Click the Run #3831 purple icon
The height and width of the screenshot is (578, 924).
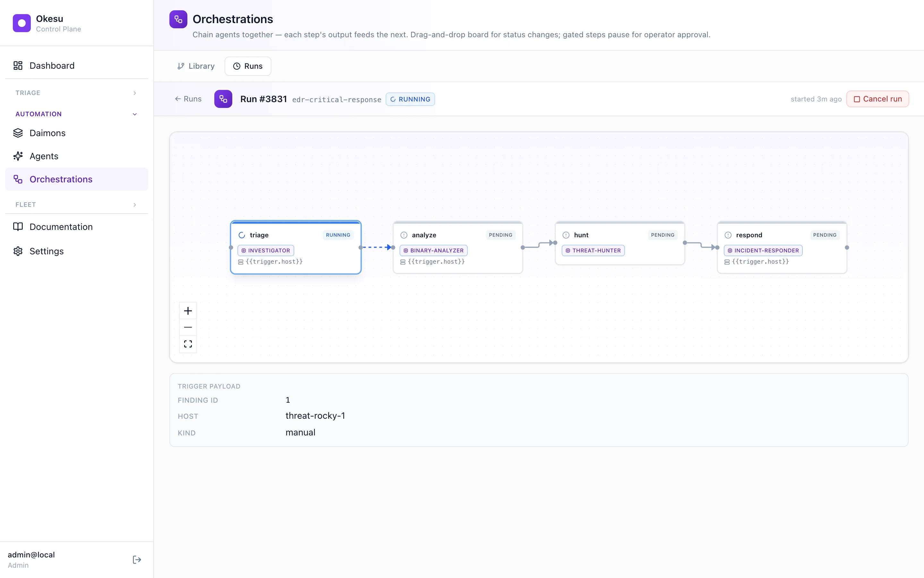pyautogui.click(x=223, y=99)
